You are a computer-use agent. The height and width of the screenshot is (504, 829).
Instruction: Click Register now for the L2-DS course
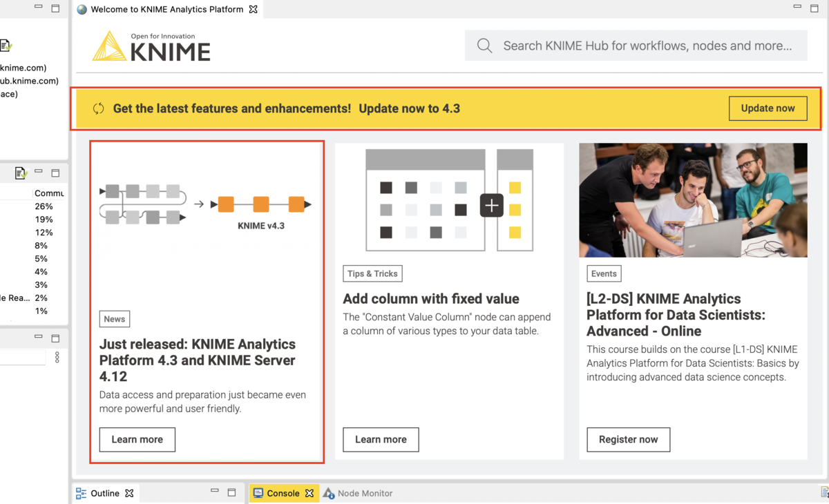[629, 440]
